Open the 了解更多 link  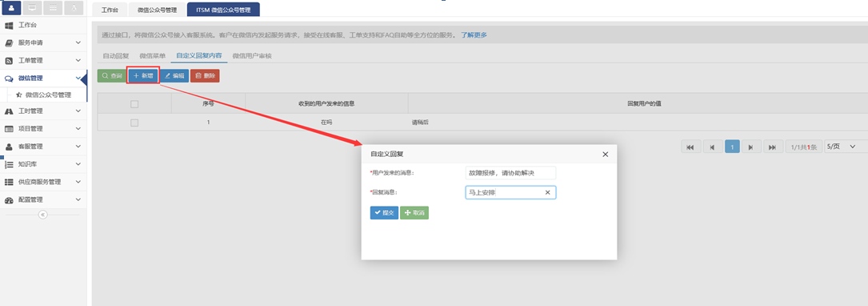point(474,35)
